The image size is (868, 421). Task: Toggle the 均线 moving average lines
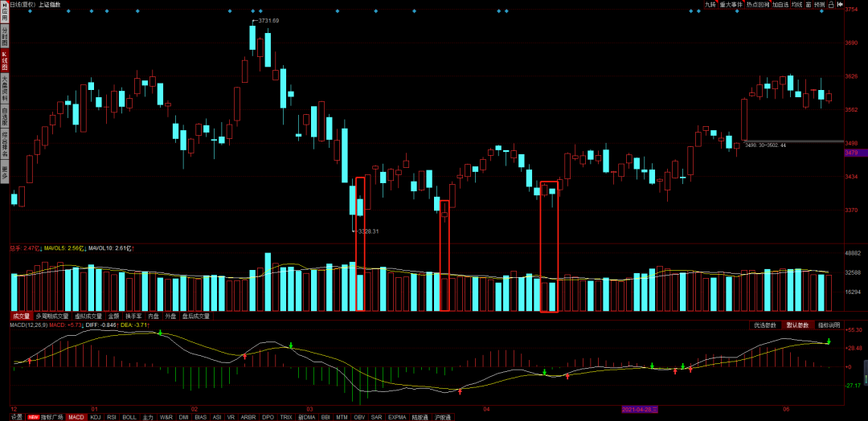point(797,5)
